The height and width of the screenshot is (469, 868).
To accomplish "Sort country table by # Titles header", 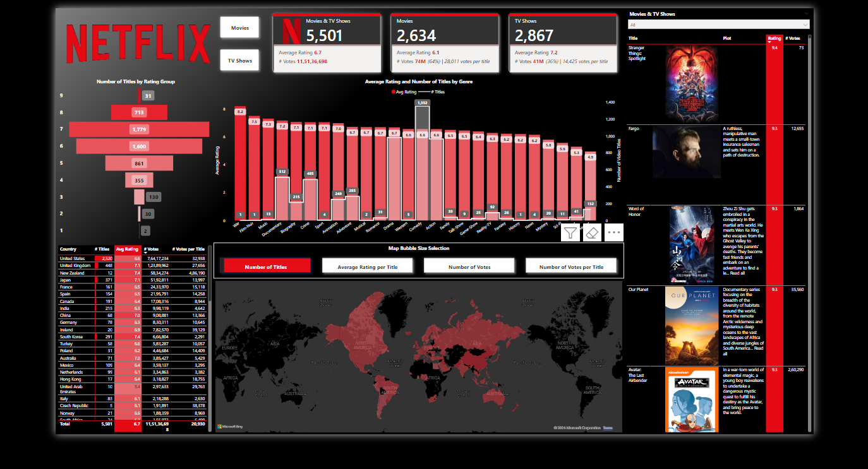I will 102,249.
